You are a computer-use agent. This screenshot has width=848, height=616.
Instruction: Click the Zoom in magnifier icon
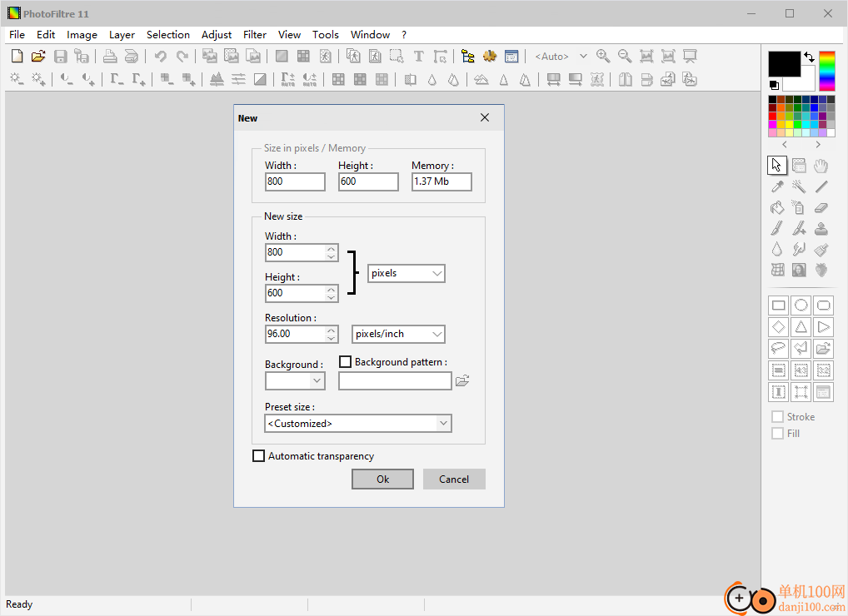coord(603,57)
